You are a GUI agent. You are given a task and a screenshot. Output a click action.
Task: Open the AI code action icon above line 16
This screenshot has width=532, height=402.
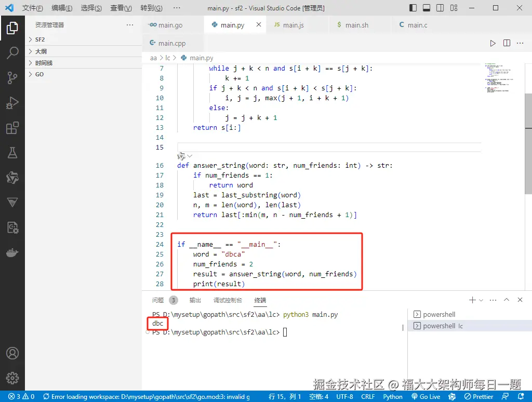click(x=181, y=156)
